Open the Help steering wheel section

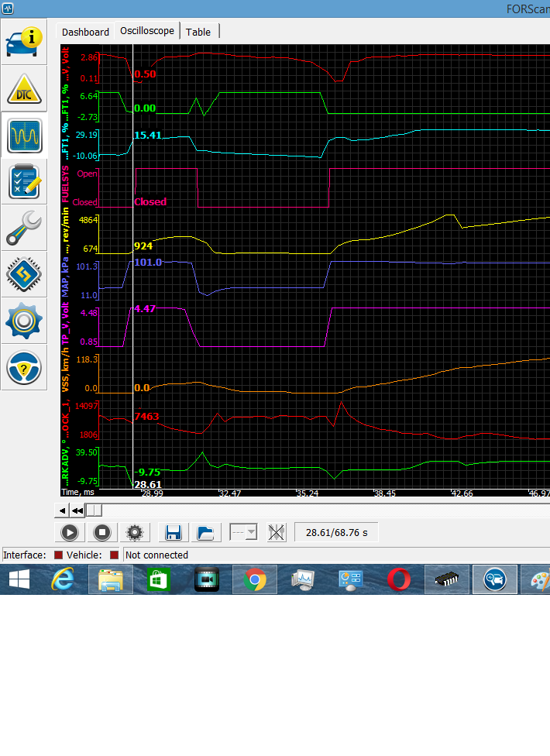(x=25, y=367)
